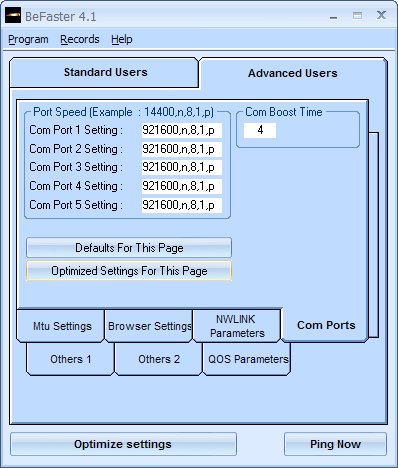Image resolution: width=398 pixels, height=468 pixels.
Task: Open the Help menu
Action: click(122, 39)
